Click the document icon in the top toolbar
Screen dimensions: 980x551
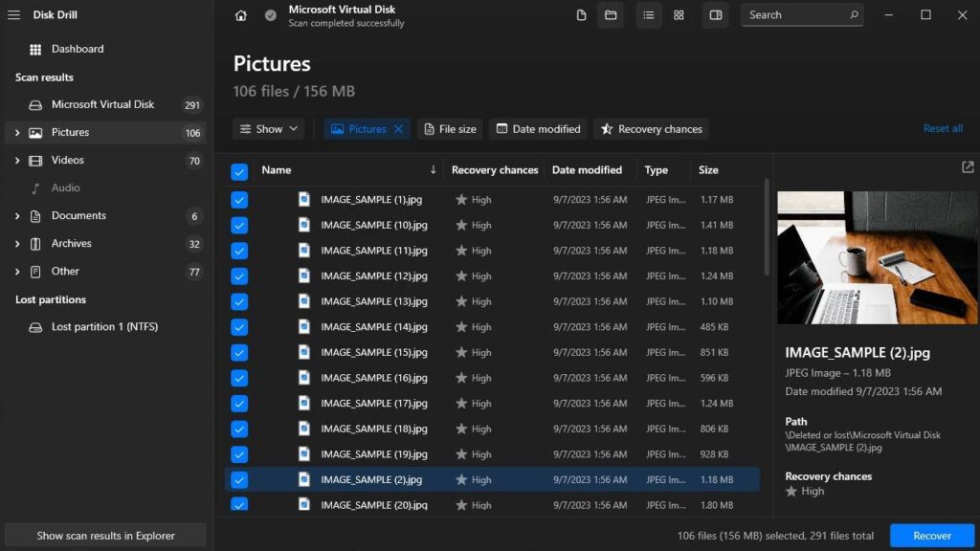pyautogui.click(x=580, y=15)
